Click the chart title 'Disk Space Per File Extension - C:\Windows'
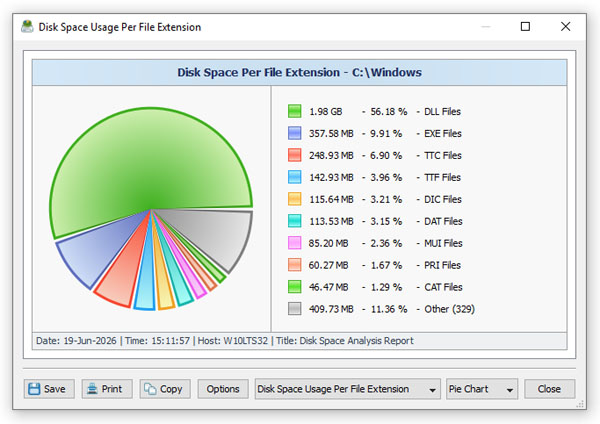The width and height of the screenshot is (600, 424). coord(299,72)
